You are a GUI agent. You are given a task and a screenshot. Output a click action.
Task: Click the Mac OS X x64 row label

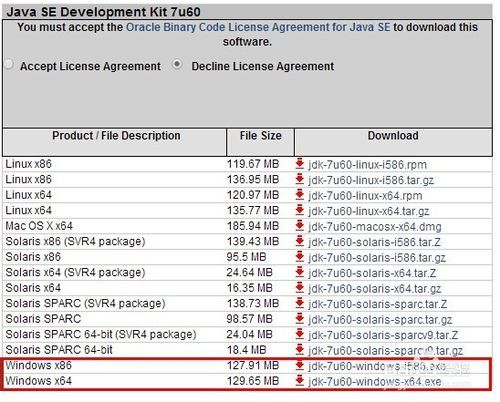[x=39, y=226]
